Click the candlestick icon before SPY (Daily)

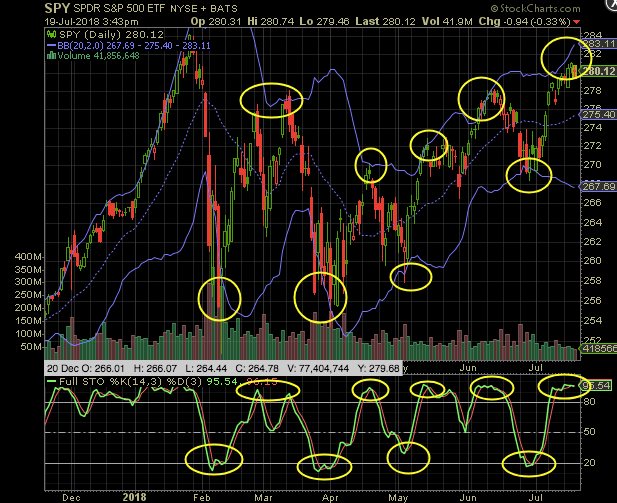click(x=51, y=35)
